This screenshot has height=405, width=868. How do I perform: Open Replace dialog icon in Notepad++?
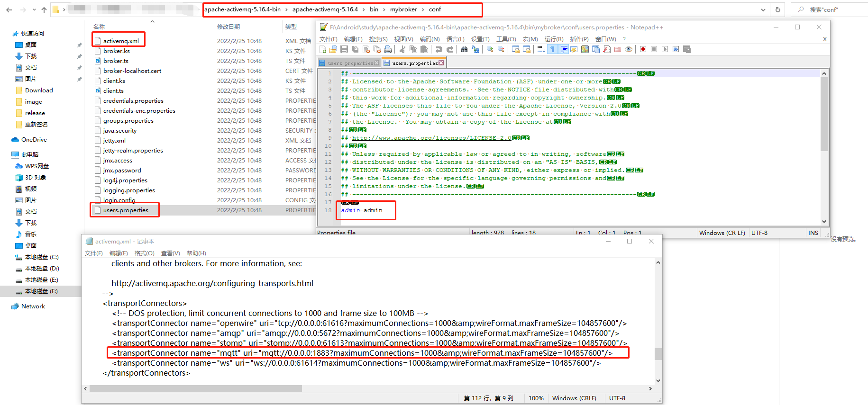(475, 49)
